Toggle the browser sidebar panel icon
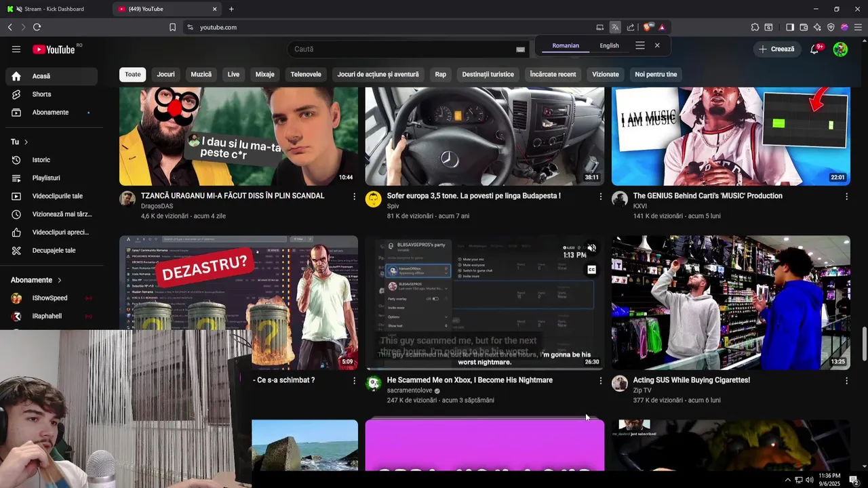This screenshot has height=488, width=868. (790, 27)
